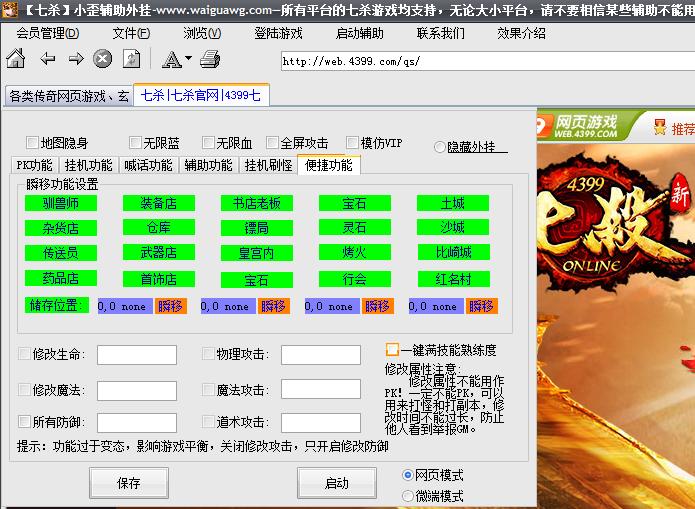Select the 隐藏外挂 radio option
The width and height of the screenshot is (695, 509).
[439, 147]
